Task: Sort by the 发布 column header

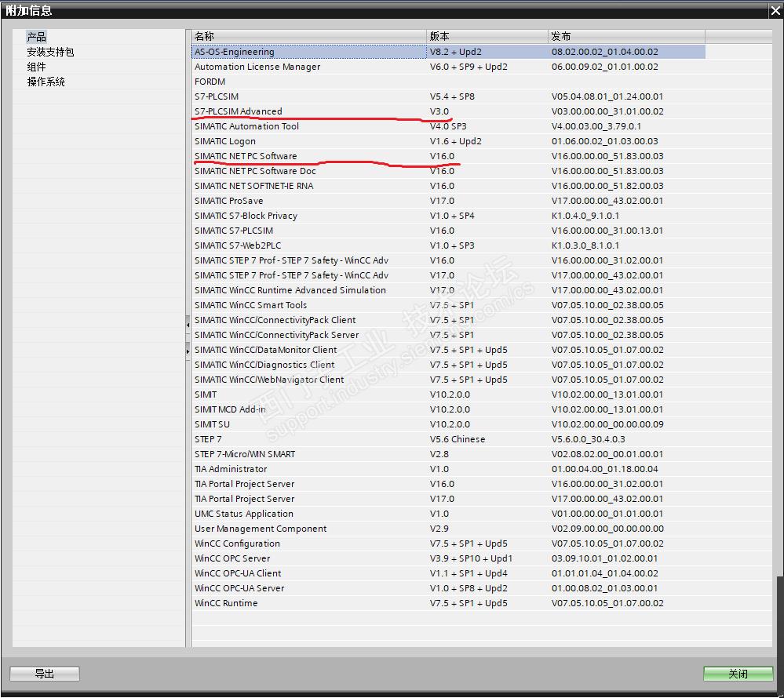Action: 626,36
